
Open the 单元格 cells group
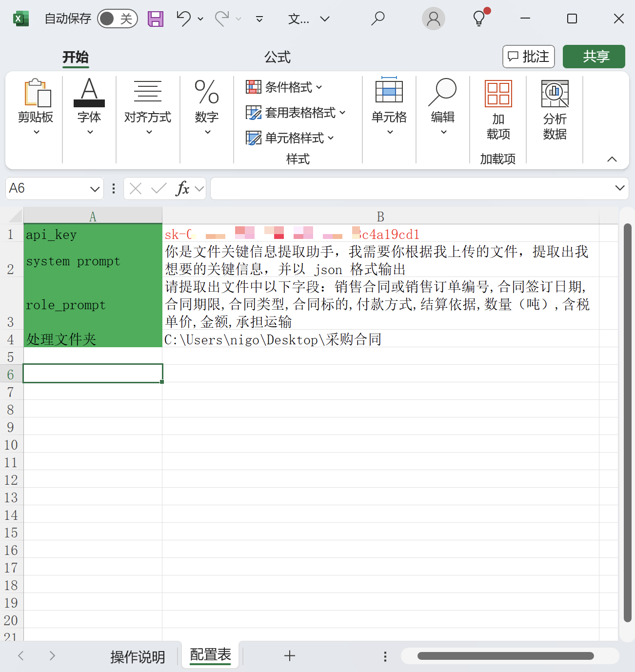point(389,106)
